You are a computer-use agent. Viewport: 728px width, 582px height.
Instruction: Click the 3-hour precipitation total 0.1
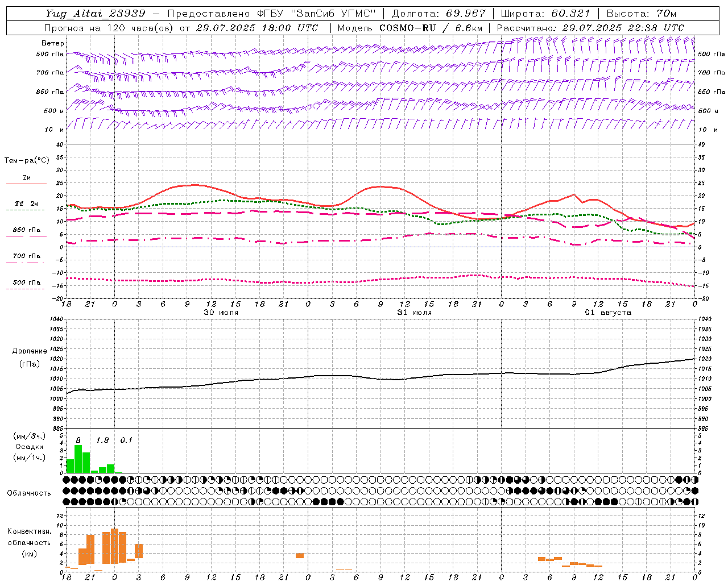coord(126,440)
